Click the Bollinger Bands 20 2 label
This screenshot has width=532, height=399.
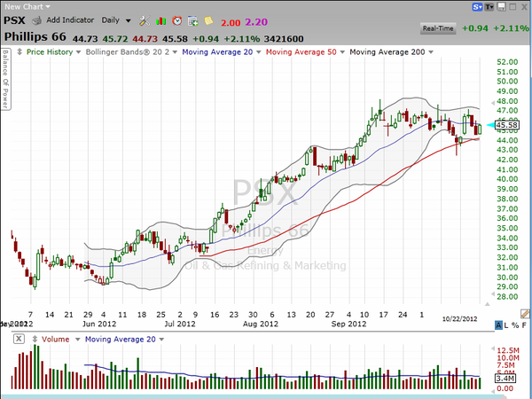click(x=127, y=52)
